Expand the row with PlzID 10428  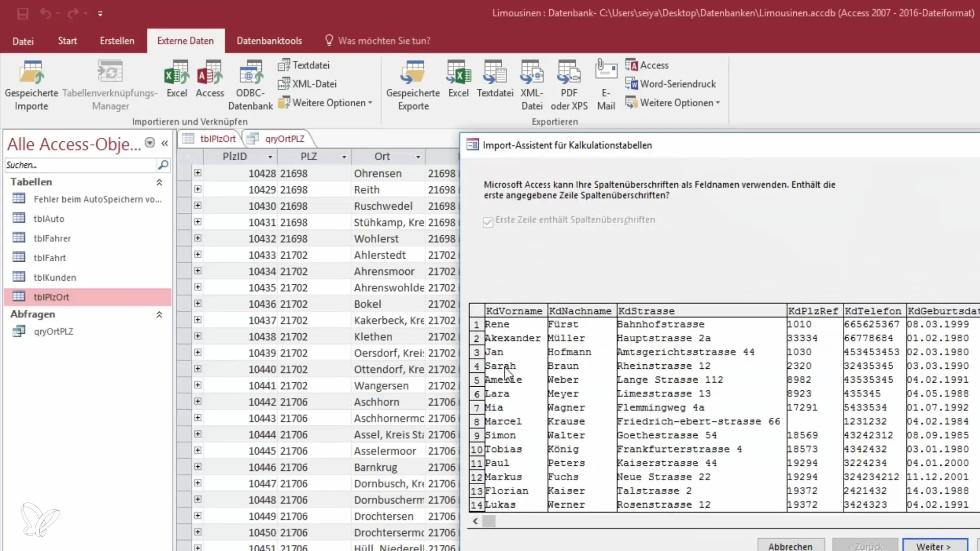(198, 173)
